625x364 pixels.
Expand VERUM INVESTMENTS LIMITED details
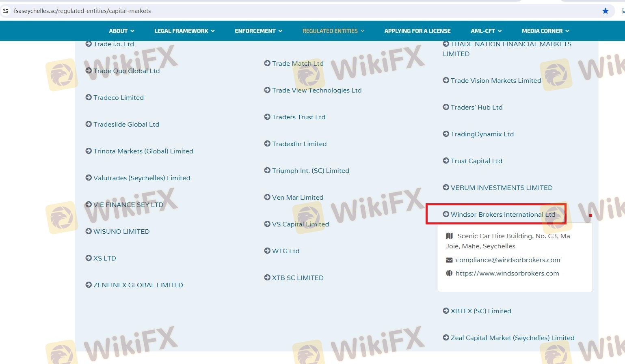tap(501, 188)
